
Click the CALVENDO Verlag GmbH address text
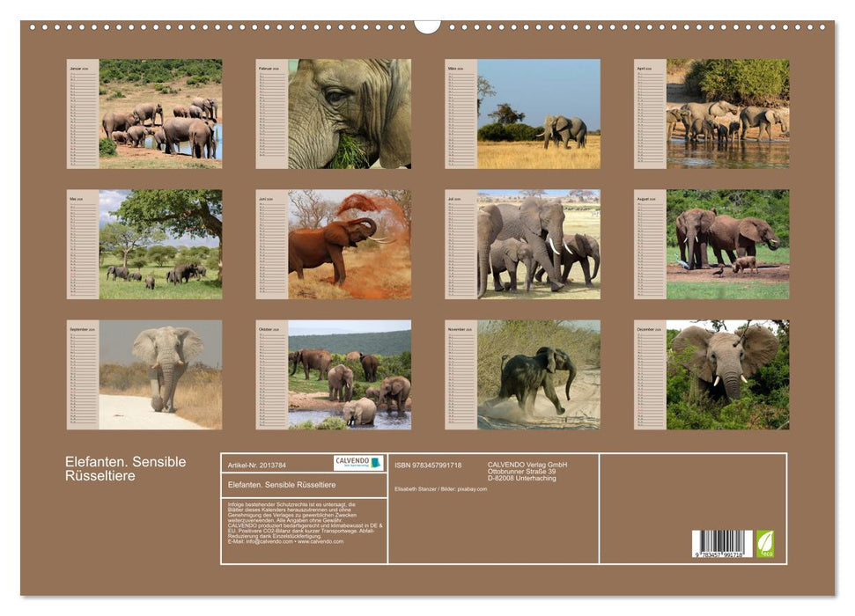(x=527, y=471)
